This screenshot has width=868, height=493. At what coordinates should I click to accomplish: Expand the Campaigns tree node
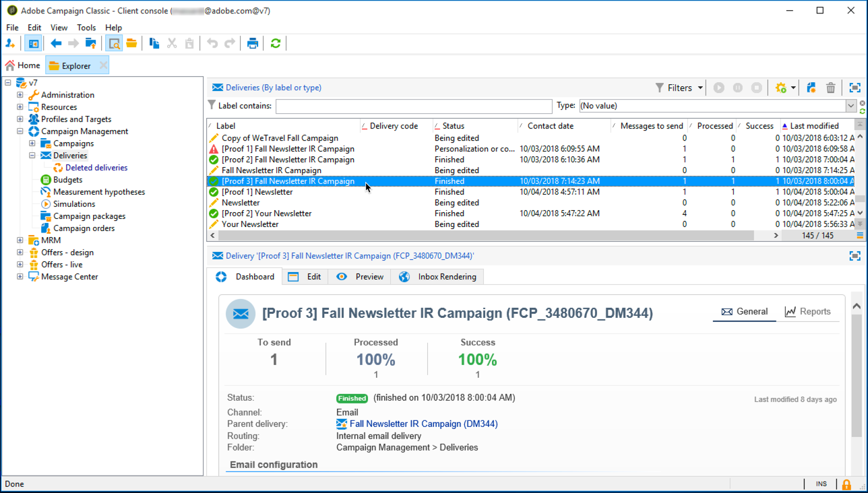pyautogui.click(x=32, y=143)
